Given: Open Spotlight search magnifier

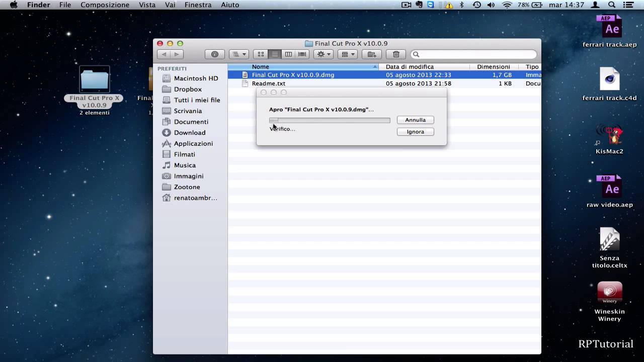Looking at the screenshot, I should coord(612,5).
